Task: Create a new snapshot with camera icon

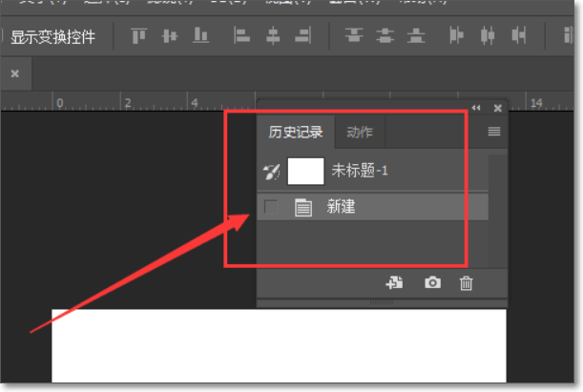Action: 433,282
